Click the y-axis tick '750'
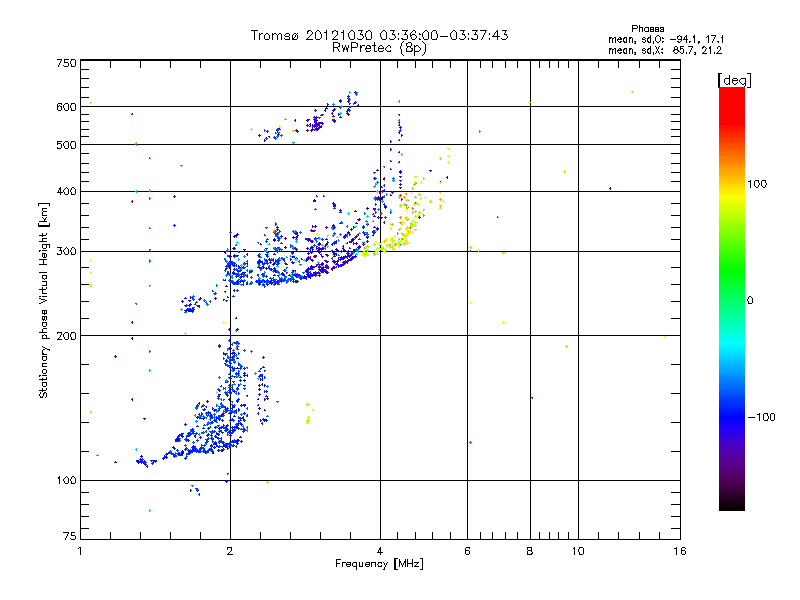 pyautogui.click(x=66, y=63)
